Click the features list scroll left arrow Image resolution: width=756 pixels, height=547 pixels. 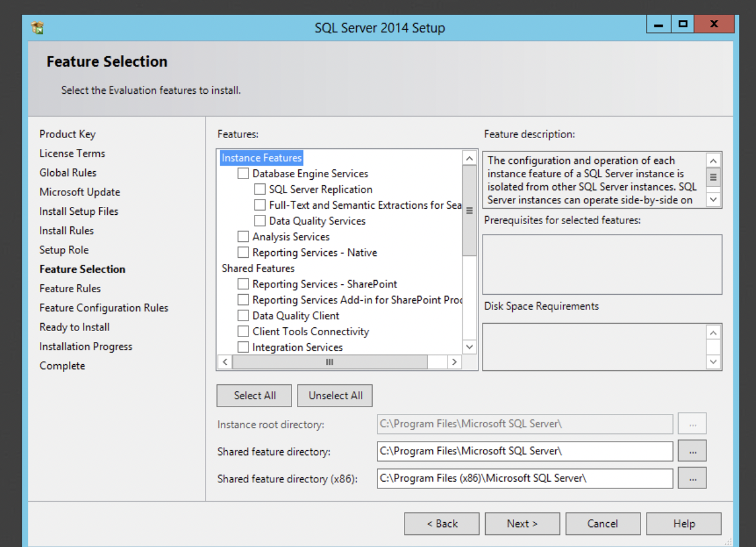[x=224, y=362]
